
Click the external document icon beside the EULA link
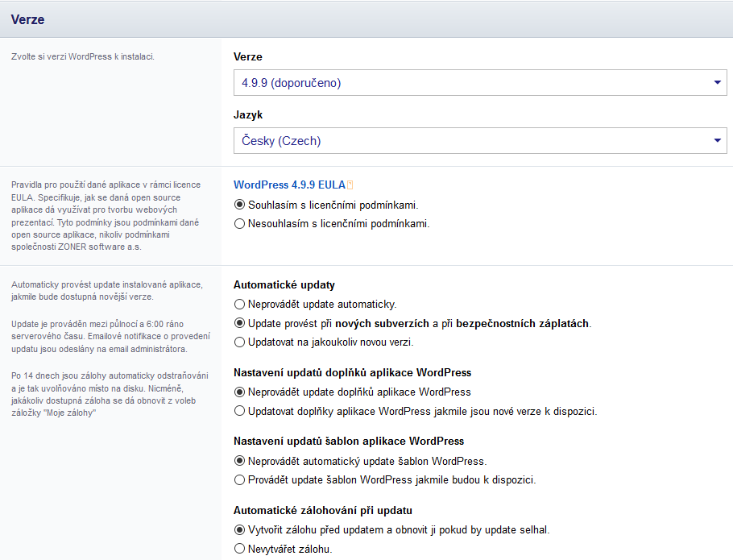350,186
